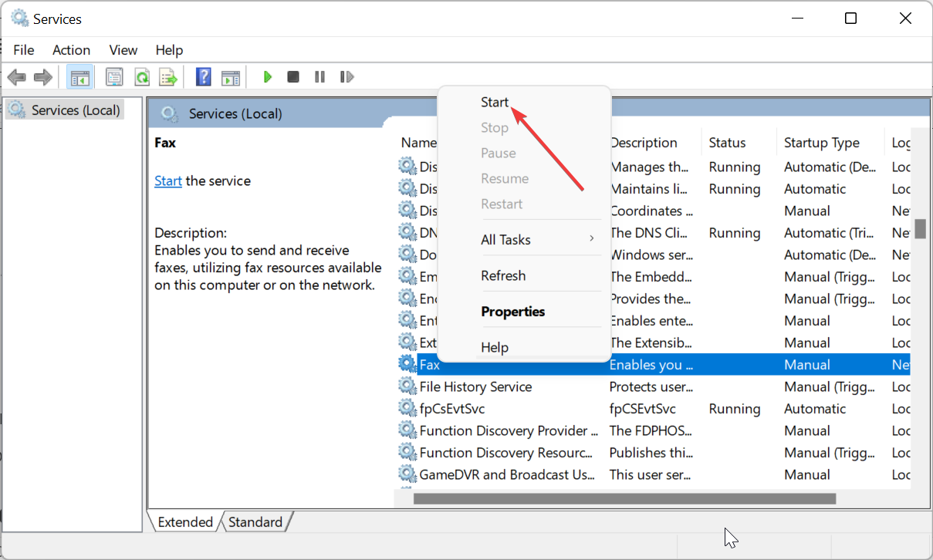Switch to the Extended tab

[x=185, y=522]
